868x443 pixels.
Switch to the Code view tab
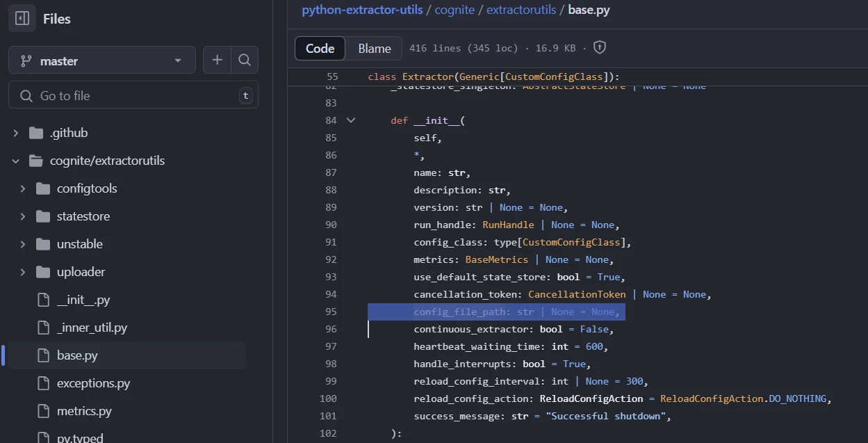(320, 48)
